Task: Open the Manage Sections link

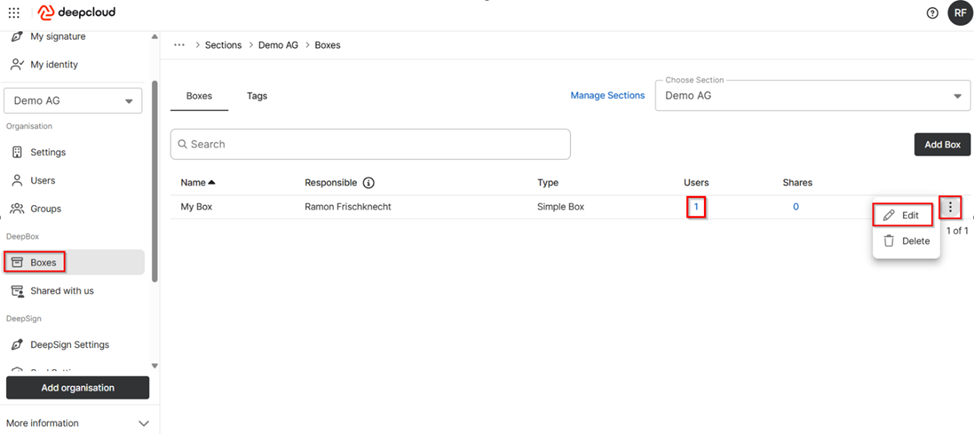Action: coord(607,96)
